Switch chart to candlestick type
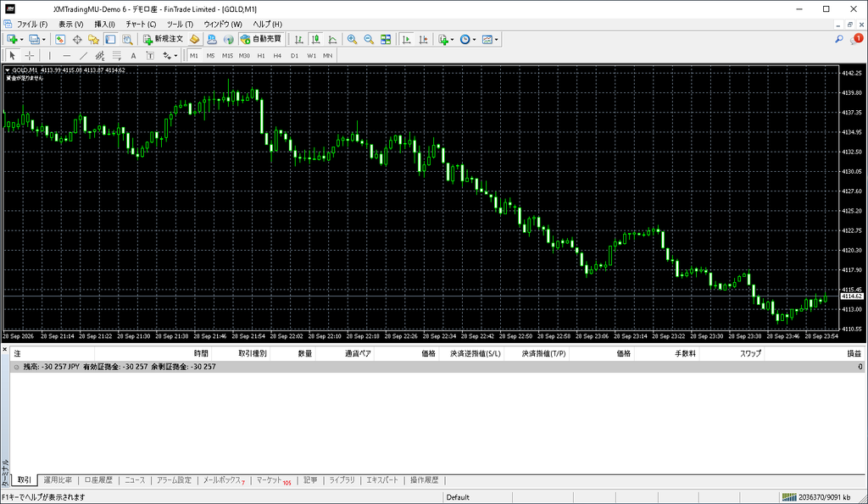This screenshot has height=504, width=868. click(315, 39)
